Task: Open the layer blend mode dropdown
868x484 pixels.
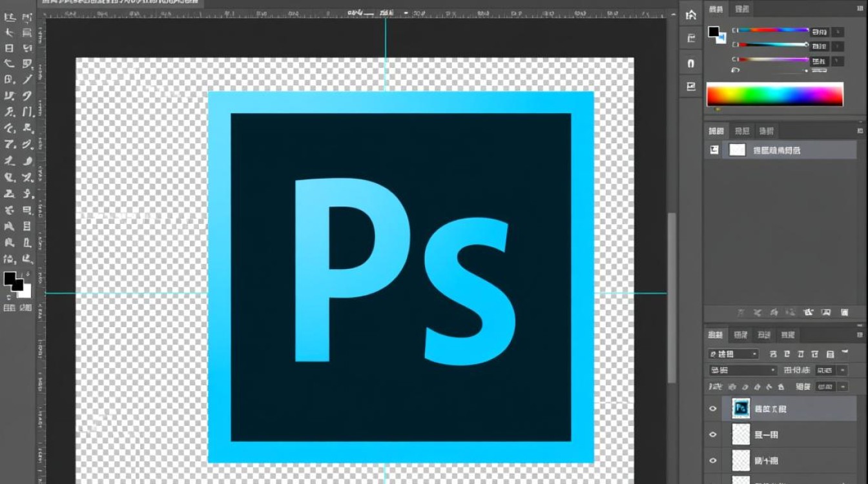Action: 743,370
